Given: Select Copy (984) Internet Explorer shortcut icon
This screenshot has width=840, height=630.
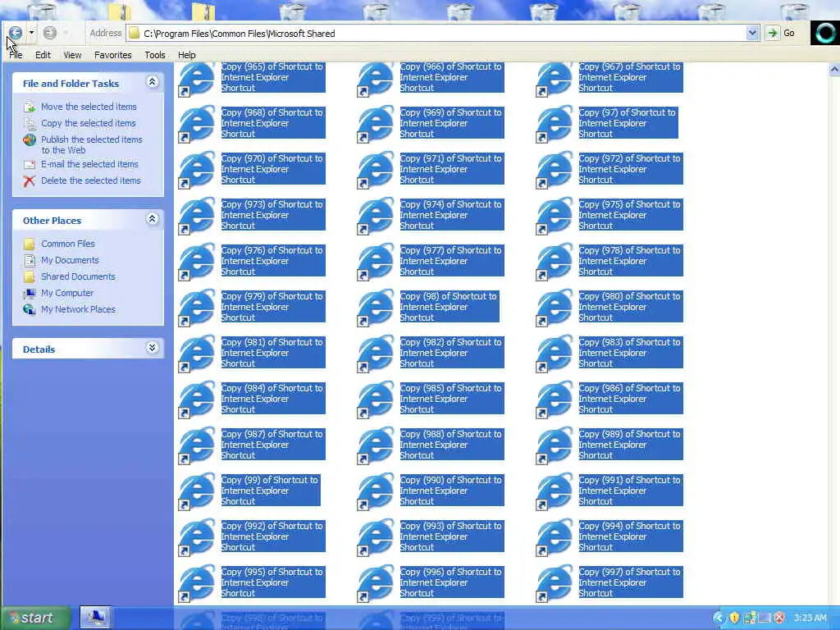Looking at the screenshot, I should tap(197, 400).
